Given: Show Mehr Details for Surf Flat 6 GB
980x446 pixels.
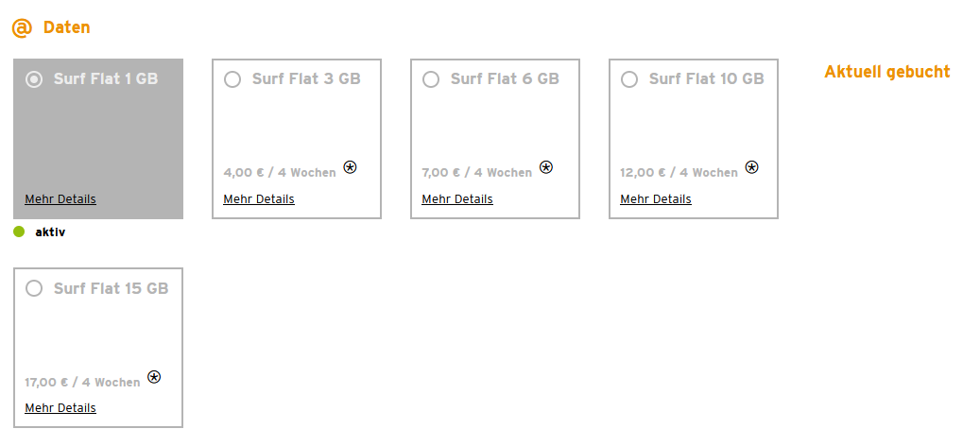Looking at the screenshot, I should [457, 199].
